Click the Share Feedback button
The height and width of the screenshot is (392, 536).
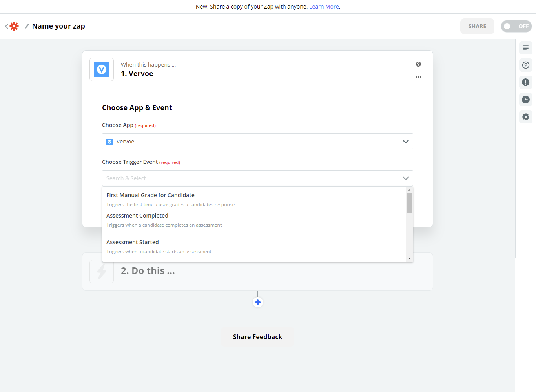click(x=257, y=337)
